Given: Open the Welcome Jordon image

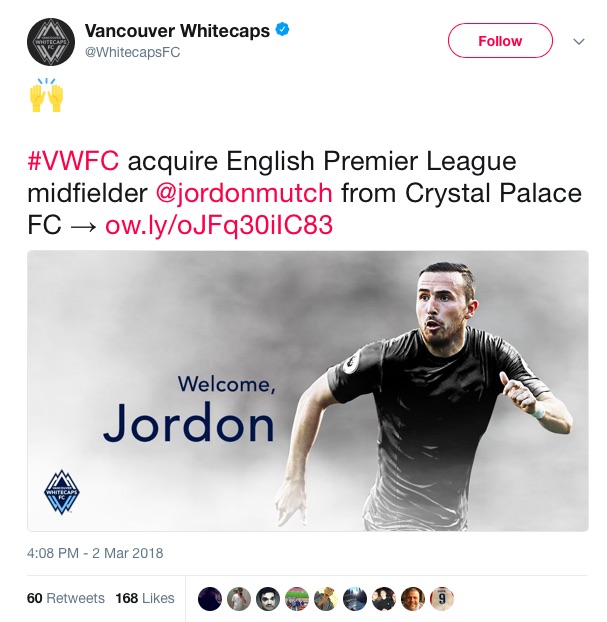Looking at the screenshot, I should [308, 391].
